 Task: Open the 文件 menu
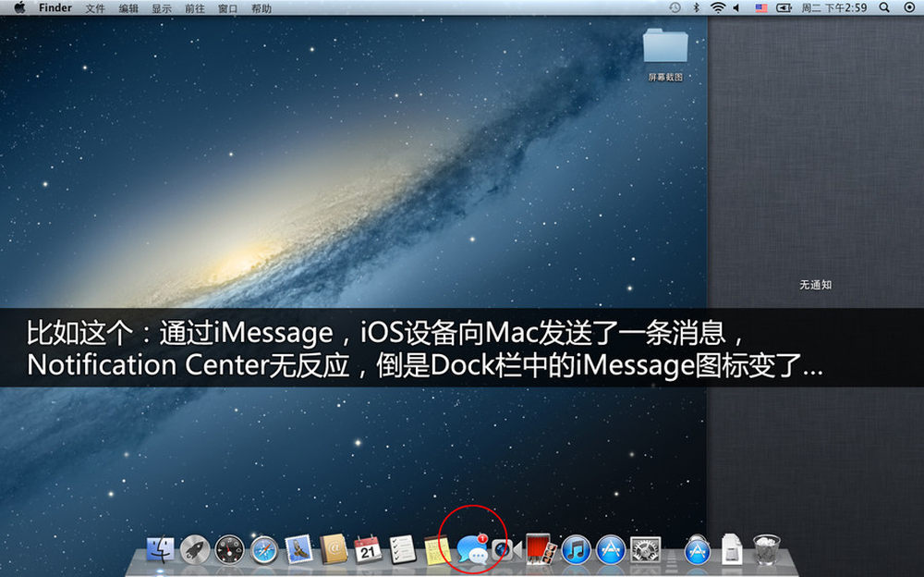(95, 8)
